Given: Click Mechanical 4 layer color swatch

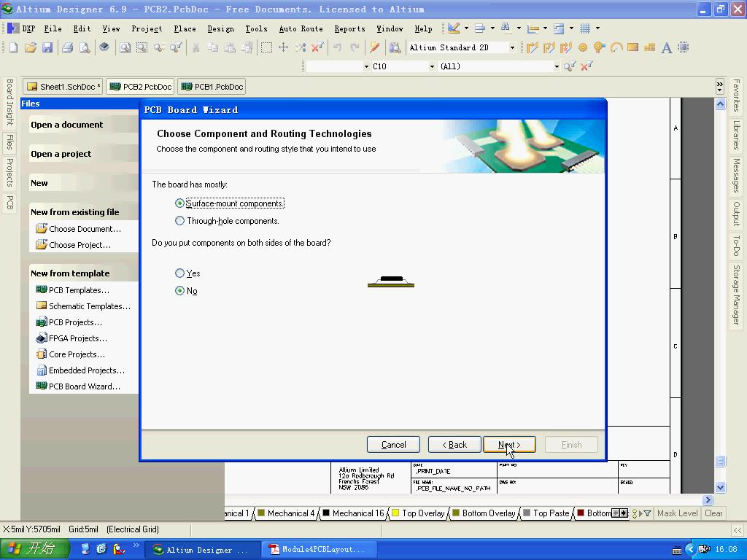Looking at the screenshot, I should point(261,513).
